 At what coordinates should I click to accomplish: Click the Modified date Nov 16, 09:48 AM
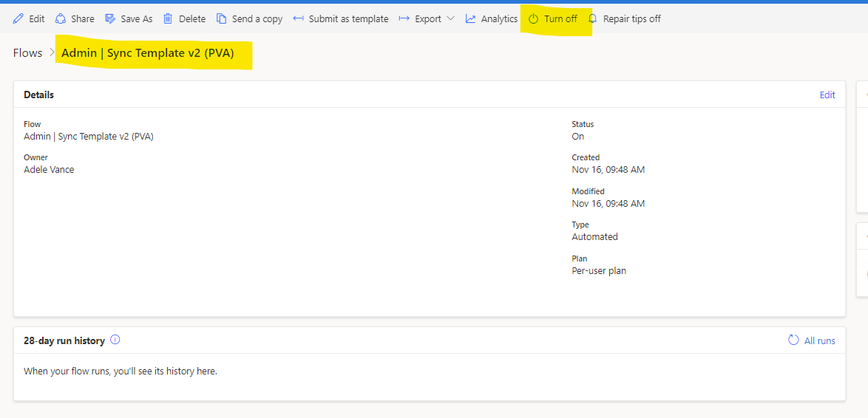tap(608, 204)
